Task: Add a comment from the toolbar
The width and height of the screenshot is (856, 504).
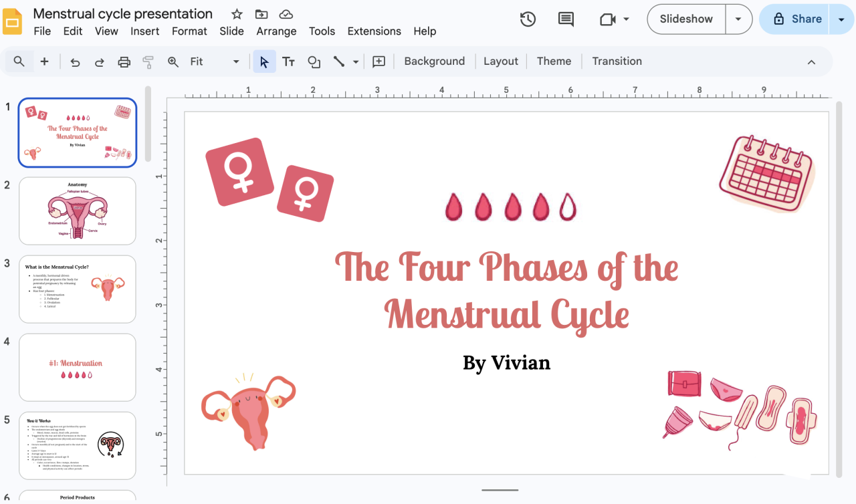Action: pos(379,61)
